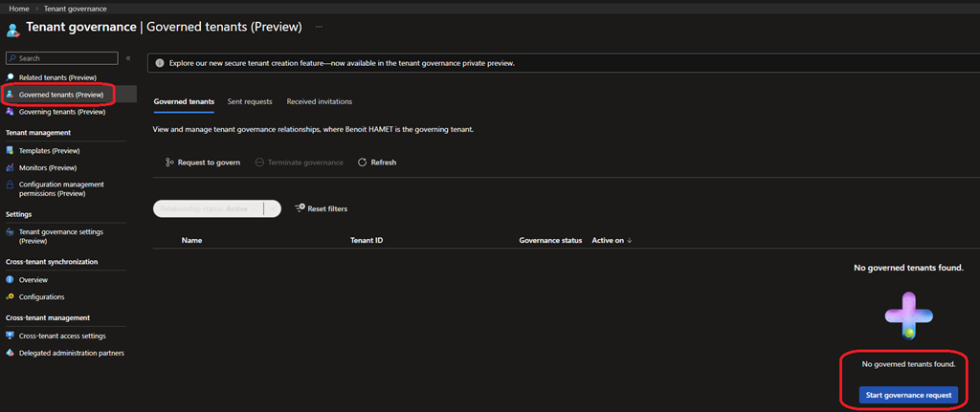Click the Cross-tenant access settings icon

(x=11, y=336)
